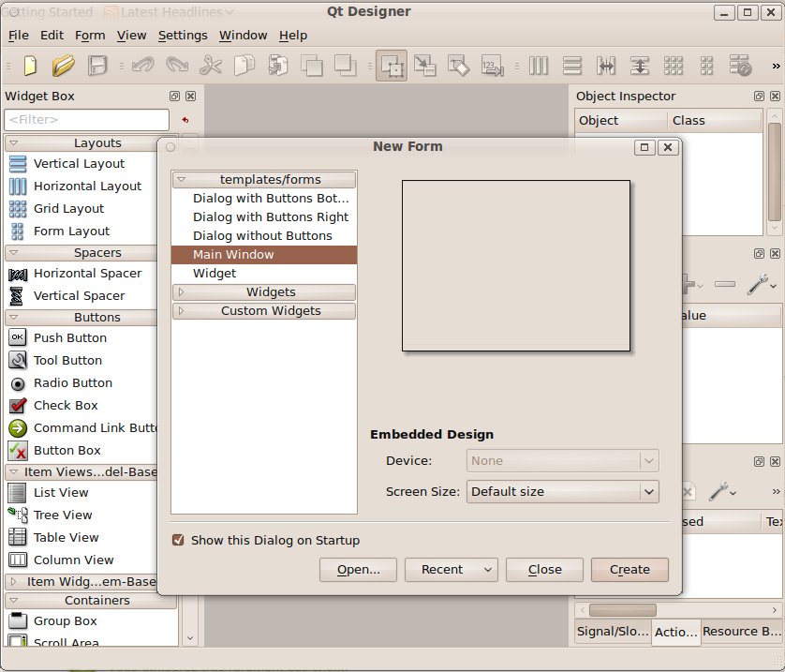Click the New form toolbar icon
This screenshot has height=672, width=785.
pos(30,66)
